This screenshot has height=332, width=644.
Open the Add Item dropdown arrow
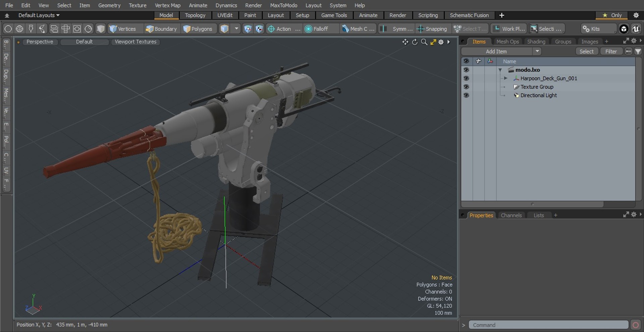tap(537, 51)
